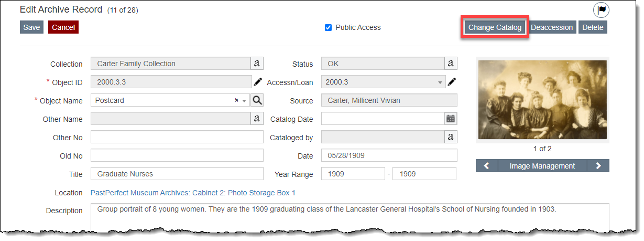Click the Save button
Viewport: 644px width, 241px height.
31,27
